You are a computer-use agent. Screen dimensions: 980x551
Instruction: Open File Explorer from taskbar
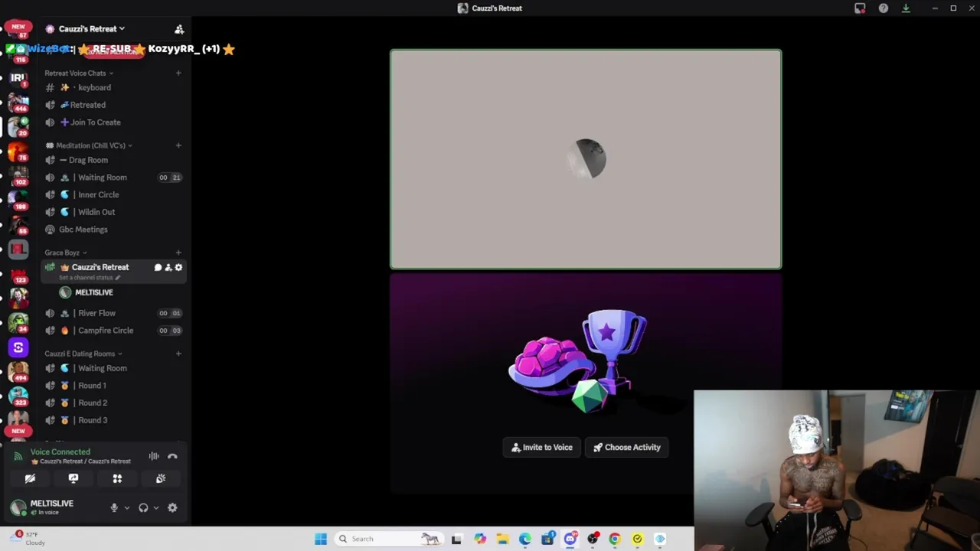tap(502, 539)
